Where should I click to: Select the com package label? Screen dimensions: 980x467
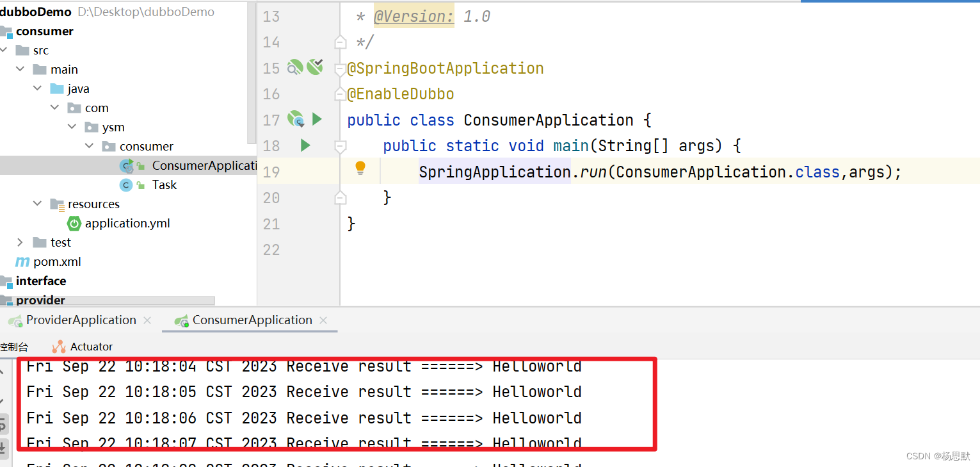pos(97,108)
